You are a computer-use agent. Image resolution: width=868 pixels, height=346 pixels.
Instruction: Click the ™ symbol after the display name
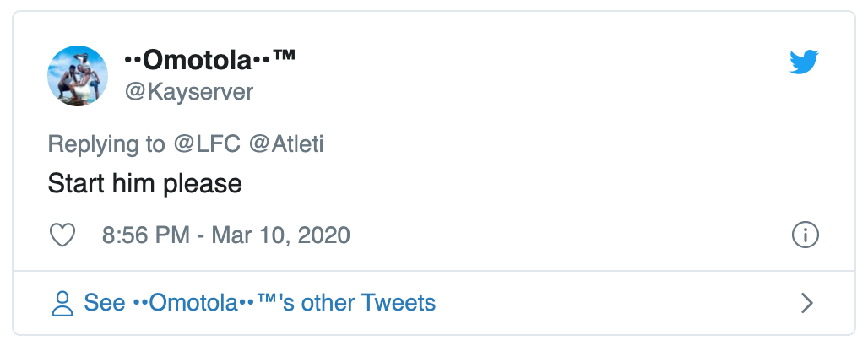284,58
